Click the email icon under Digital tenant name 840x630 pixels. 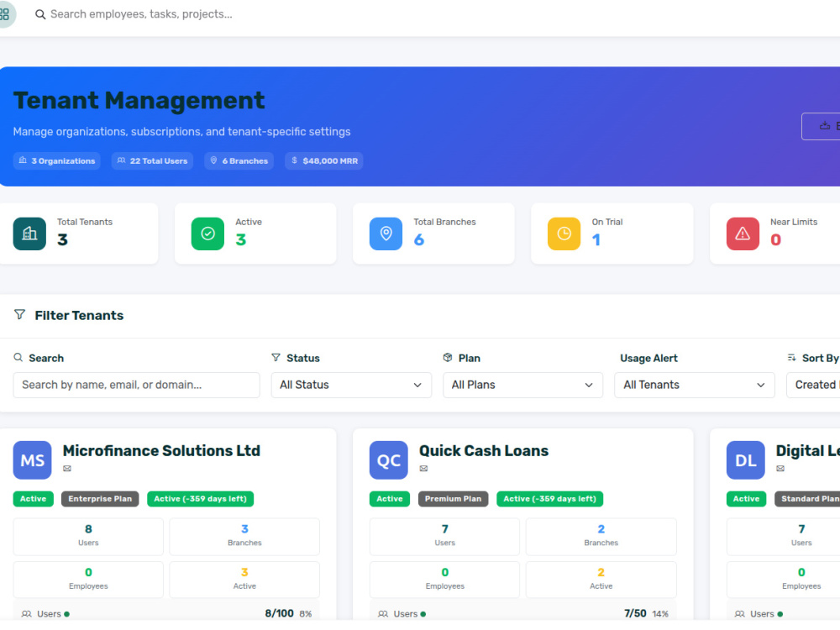pyautogui.click(x=780, y=469)
